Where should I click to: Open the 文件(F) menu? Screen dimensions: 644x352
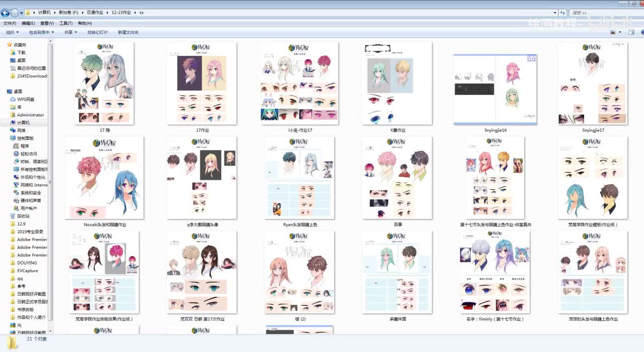[10, 23]
